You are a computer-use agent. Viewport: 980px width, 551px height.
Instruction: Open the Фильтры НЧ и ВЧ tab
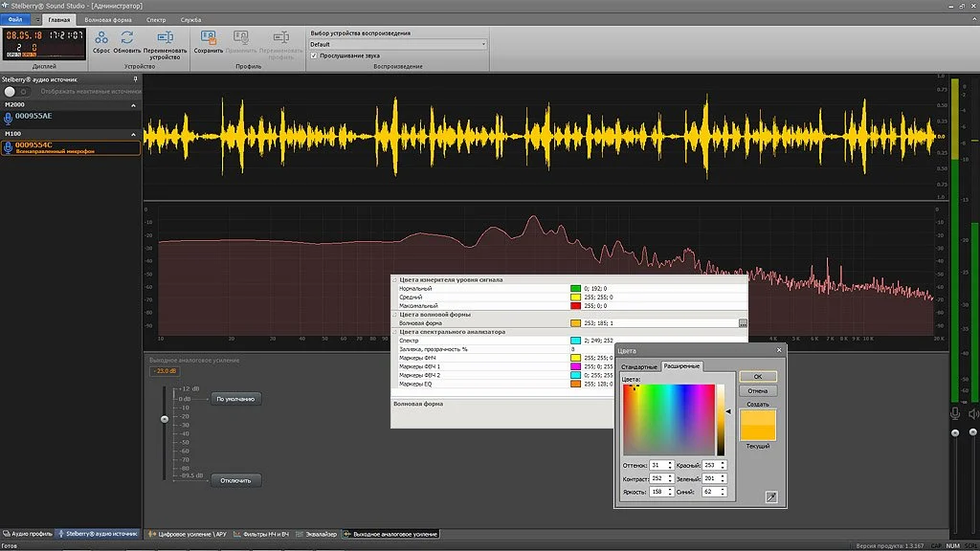[x=261, y=534]
